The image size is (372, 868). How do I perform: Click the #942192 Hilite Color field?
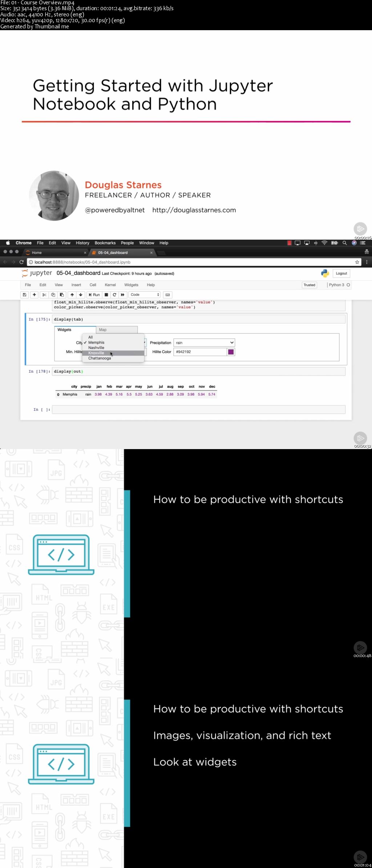[200, 352]
